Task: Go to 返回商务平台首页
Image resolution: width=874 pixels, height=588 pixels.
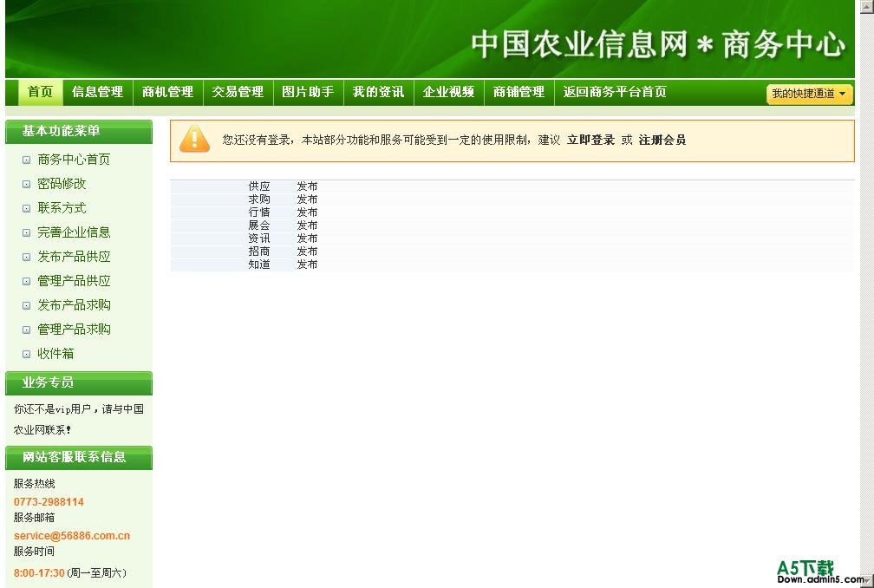Action: 615,92
